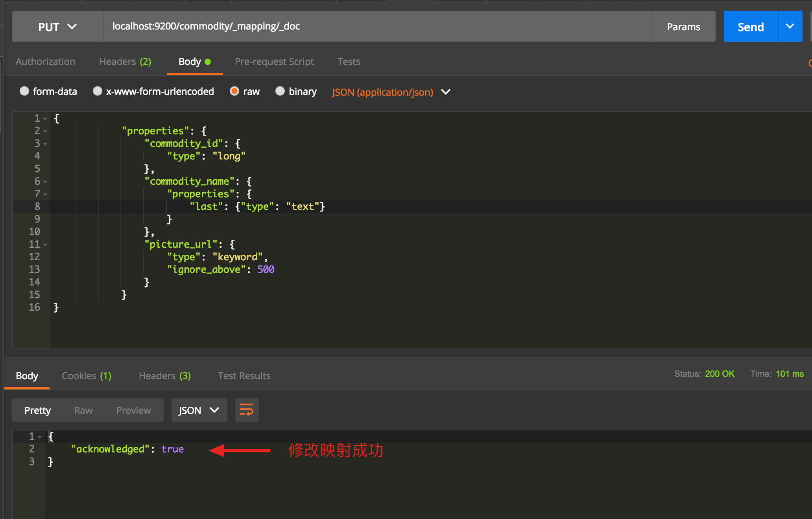Screen dimensions: 812x519
Task: Click the Params button to view parameters
Action: (x=684, y=26)
